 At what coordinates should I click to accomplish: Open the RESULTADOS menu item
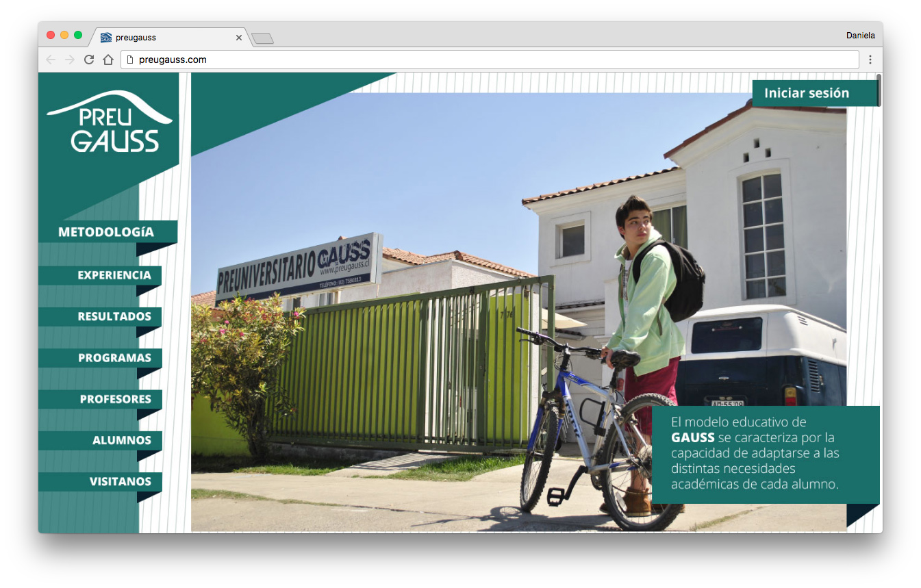coord(100,317)
